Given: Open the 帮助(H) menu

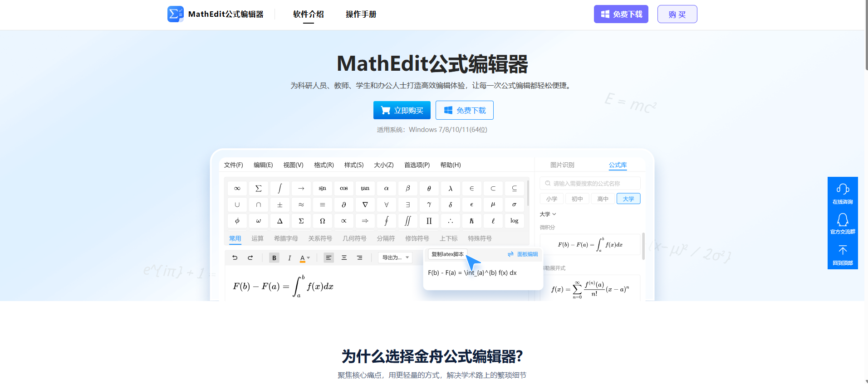Looking at the screenshot, I should (x=451, y=165).
